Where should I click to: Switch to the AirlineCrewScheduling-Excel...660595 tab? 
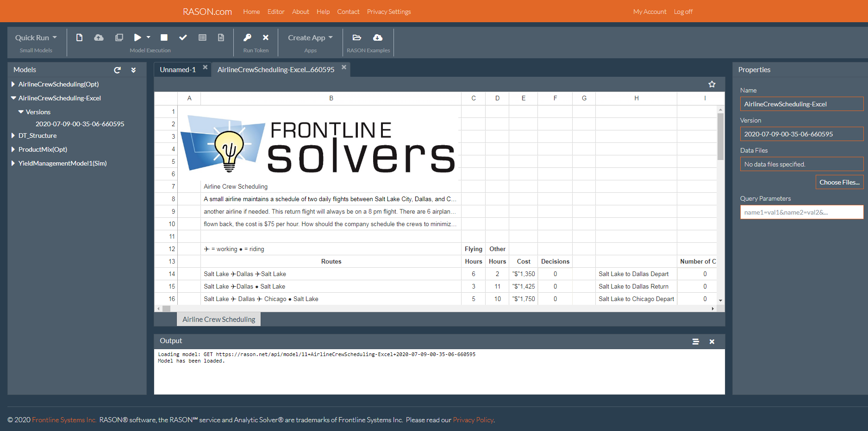pos(276,70)
